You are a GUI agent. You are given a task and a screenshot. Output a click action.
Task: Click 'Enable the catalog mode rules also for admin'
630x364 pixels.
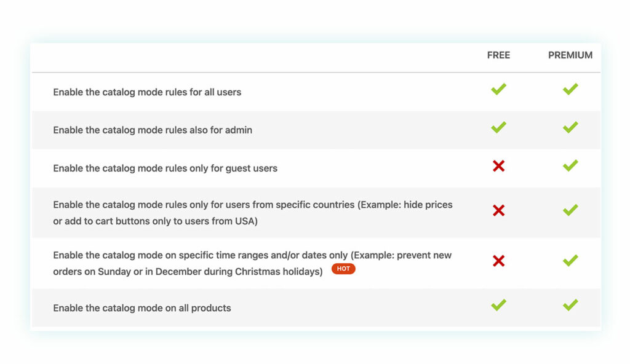(x=153, y=130)
